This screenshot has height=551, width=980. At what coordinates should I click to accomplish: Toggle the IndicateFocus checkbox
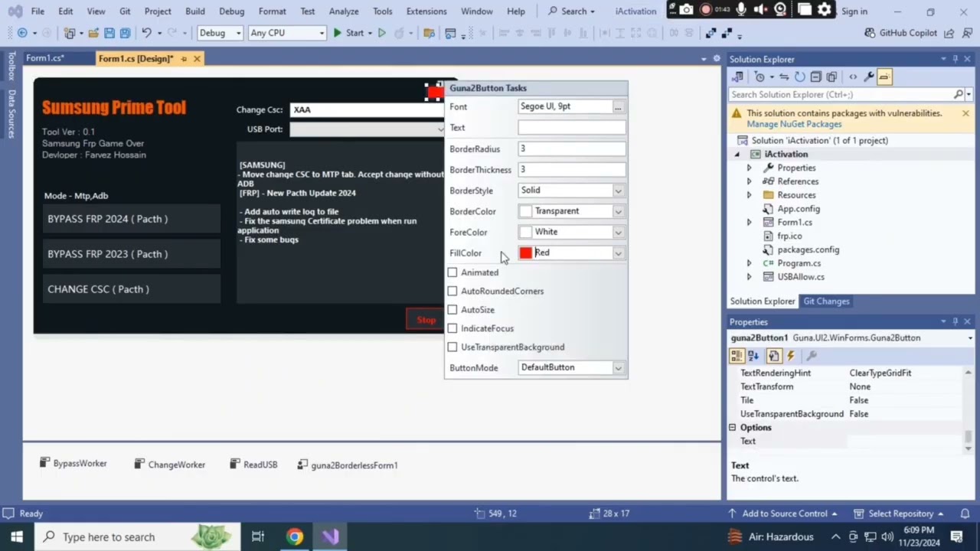pos(452,328)
